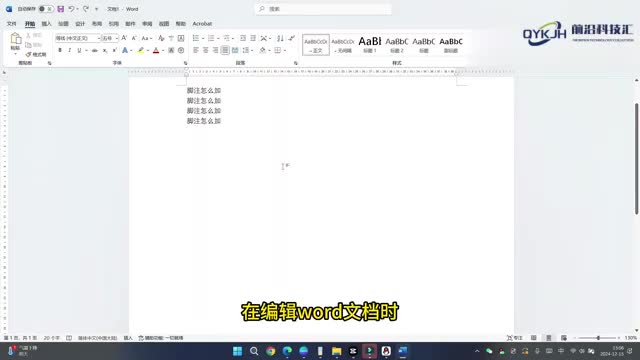Click the Justify alignment icon
Screen dimensions: 640x360
(x=225, y=50)
